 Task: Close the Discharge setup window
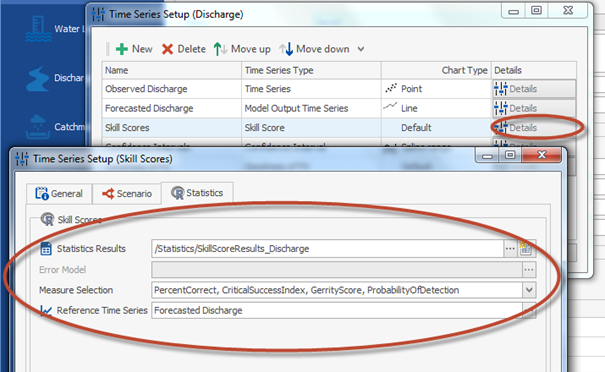pyautogui.click(x=568, y=10)
